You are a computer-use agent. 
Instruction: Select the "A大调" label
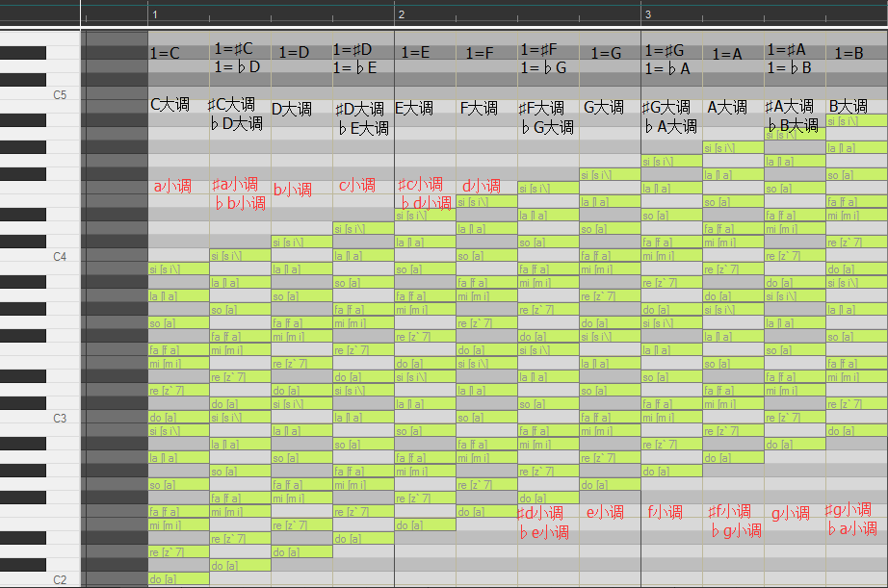point(727,107)
